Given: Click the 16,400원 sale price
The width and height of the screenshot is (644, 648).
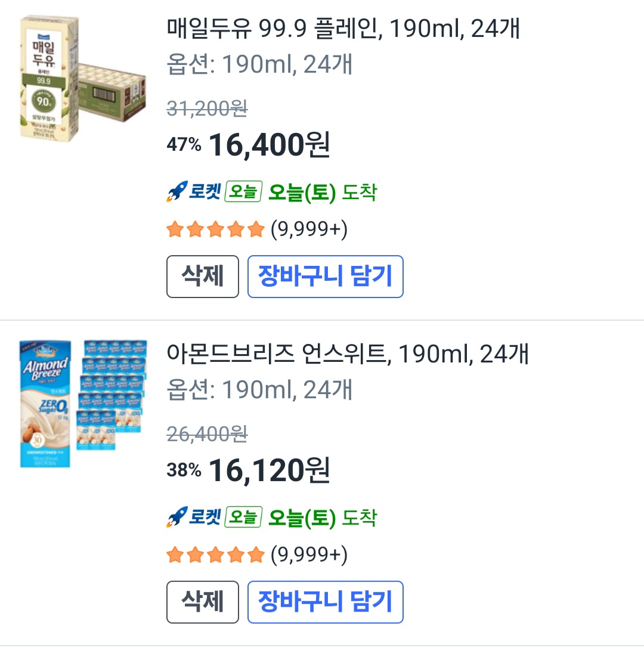Looking at the screenshot, I should pos(269,145).
